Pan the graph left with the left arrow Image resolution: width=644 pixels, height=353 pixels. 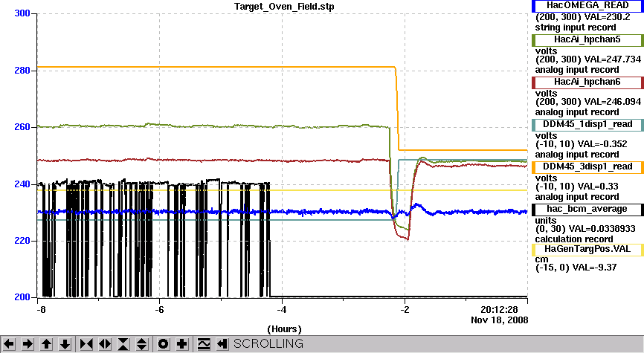pyautogui.click(x=9, y=344)
